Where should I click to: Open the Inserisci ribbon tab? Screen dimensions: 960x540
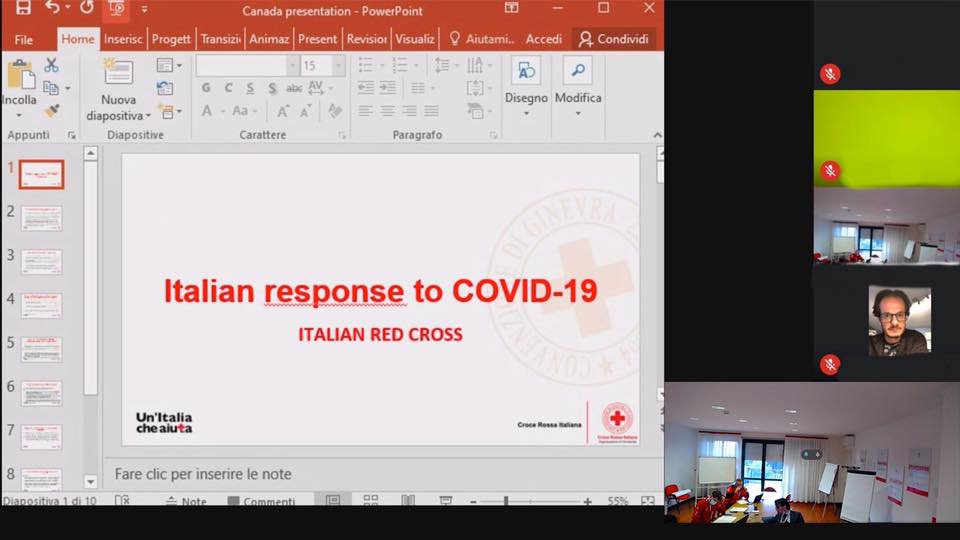(x=123, y=39)
